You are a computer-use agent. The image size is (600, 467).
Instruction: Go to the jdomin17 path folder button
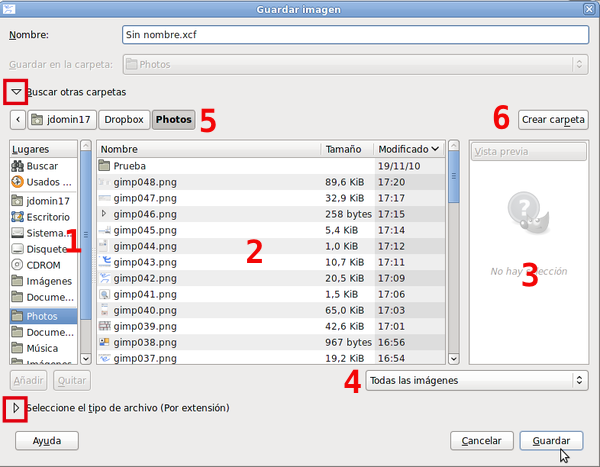(x=62, y=120)
